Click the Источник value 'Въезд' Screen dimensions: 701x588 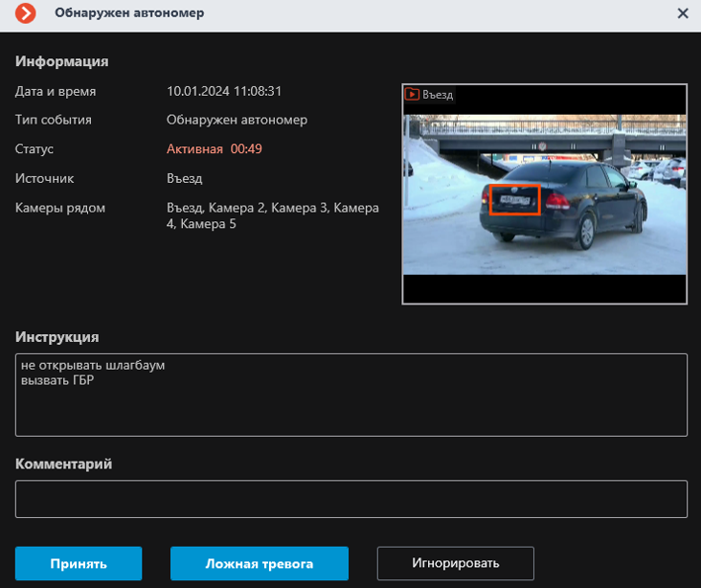pos(185,178)
